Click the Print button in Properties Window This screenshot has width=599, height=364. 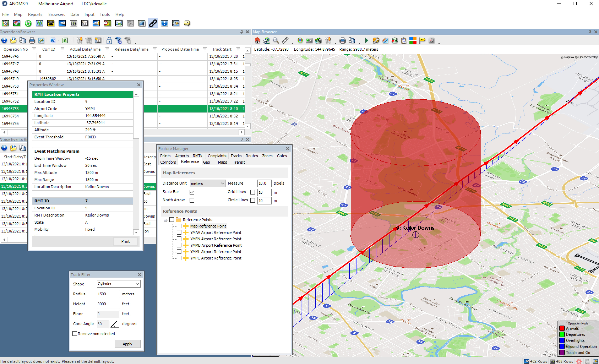tap(125, 241)
